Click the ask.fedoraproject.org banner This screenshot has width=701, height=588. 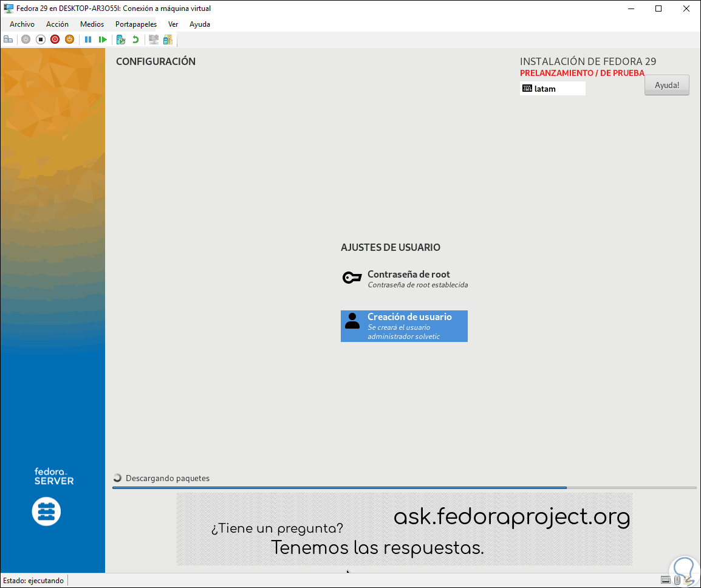tap(404, 529)
